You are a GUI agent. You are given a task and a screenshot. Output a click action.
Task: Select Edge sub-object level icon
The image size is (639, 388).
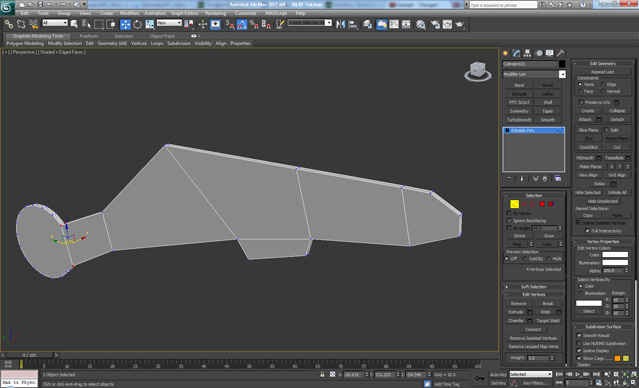[524, 204]
